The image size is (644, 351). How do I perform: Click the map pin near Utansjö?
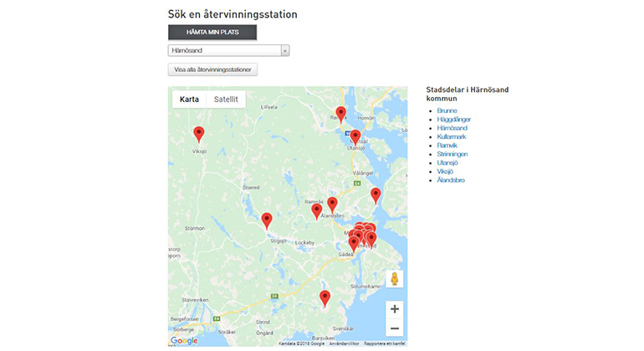click(x=355, y=136)
